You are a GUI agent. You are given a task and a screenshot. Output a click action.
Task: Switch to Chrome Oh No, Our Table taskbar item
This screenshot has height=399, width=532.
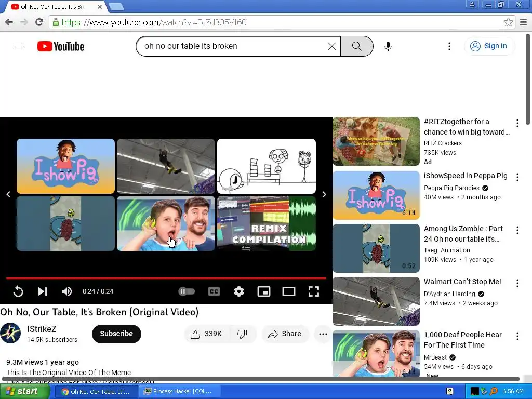pos(96,392)
